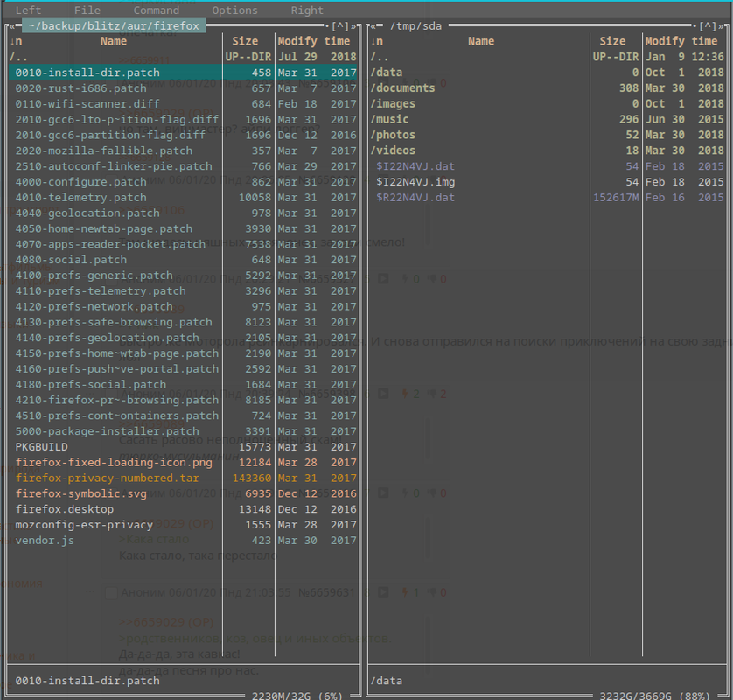Select 4110-prefs-telemetry.patch file
The height and width of the screenshot is (700, 733).
point(183,290)
